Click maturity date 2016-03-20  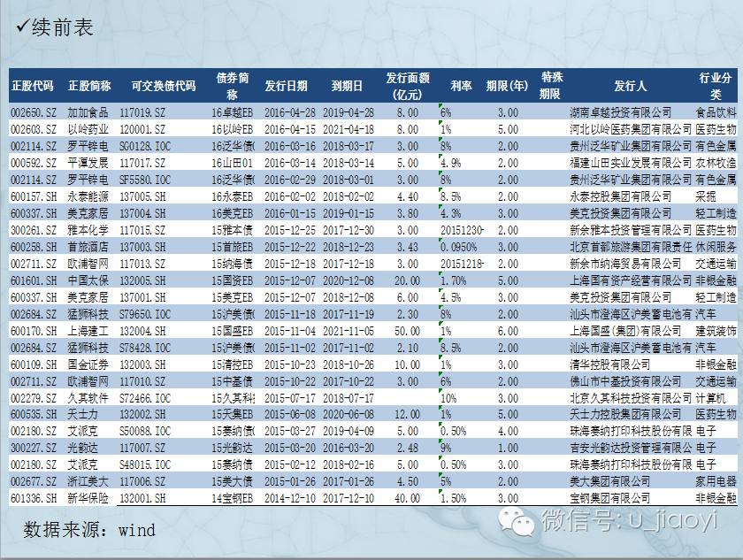point(349,448)
